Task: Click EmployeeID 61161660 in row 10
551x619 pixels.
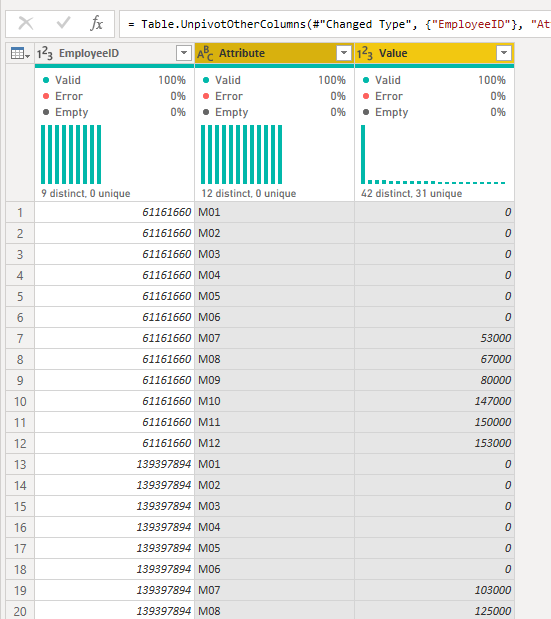Action: click(x=114, y=401)
